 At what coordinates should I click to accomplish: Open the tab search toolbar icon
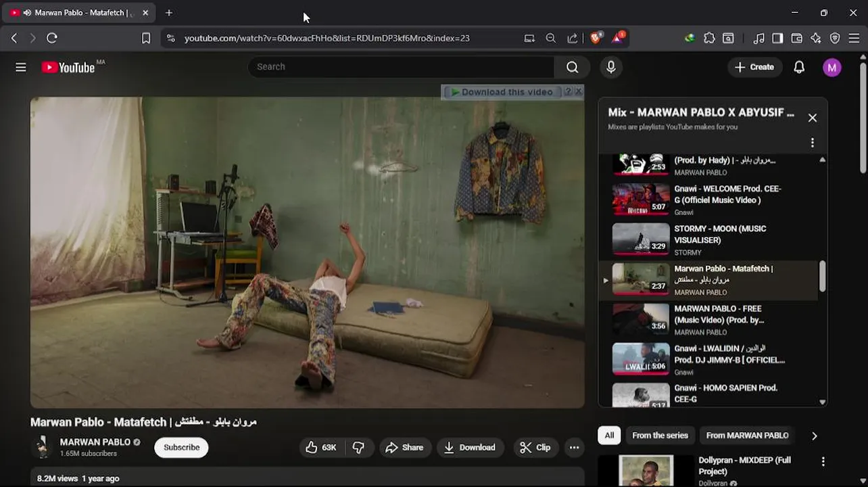(728, 38)
